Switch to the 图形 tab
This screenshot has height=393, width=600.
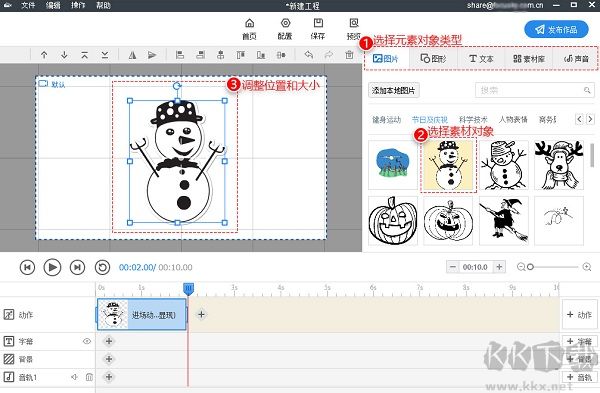433,59
